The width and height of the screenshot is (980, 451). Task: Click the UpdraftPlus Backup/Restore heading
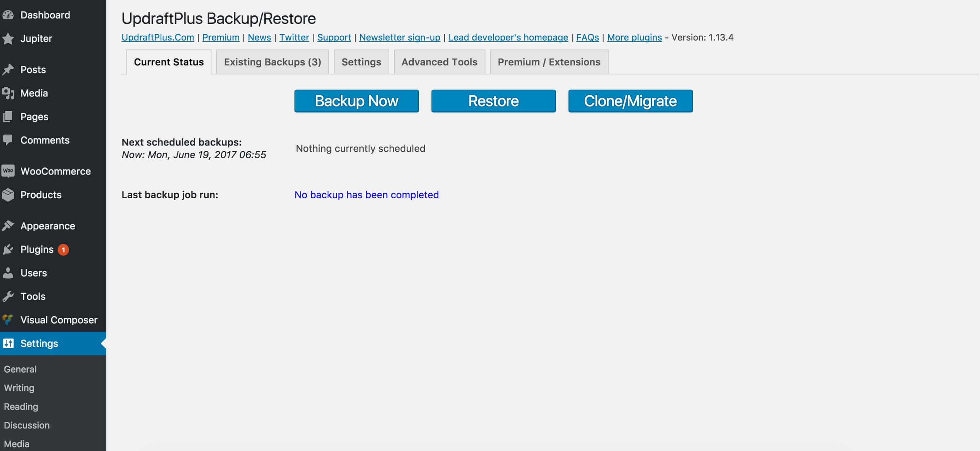[219, 18]
